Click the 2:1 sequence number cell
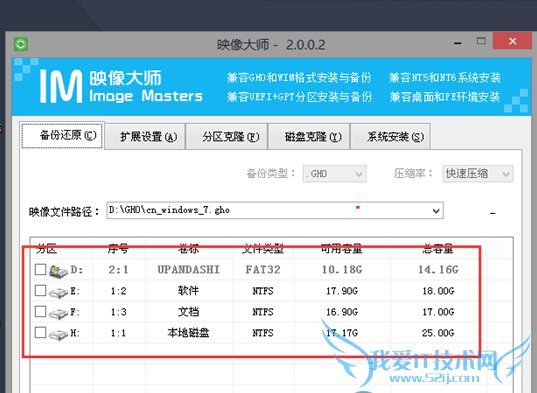 click(x=118, y=270)
